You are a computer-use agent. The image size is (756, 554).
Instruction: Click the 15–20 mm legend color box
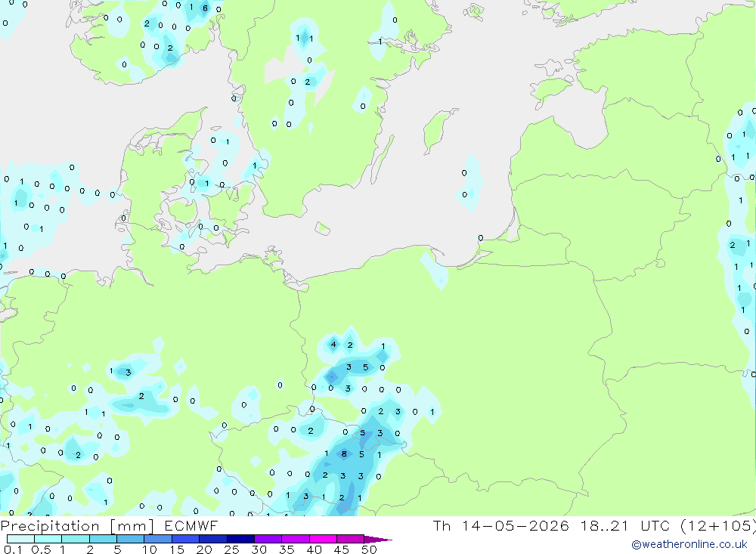pyautogui.click(x=186, y=539)
